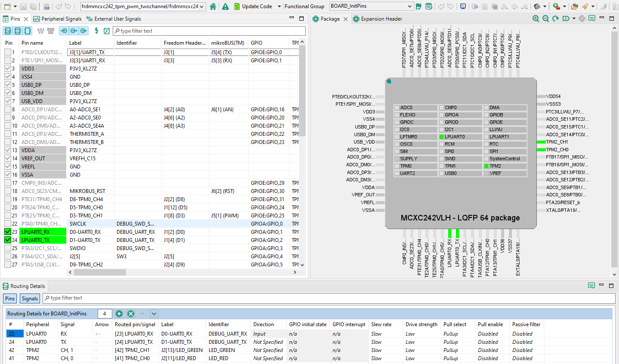Delete the selected routing row
This screenshot has height=364, width=619.
pyautogui.click(x=131, y=314)
